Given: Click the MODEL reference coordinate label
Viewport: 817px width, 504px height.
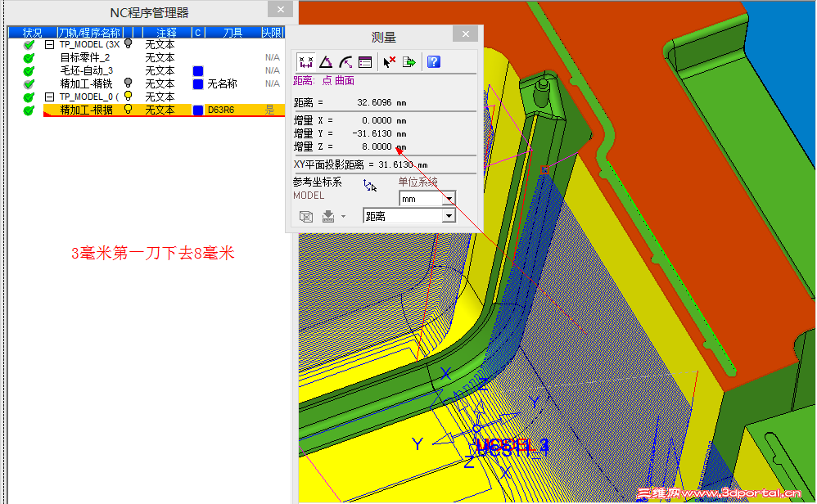Looking at the screenshot, I should 309,196.
